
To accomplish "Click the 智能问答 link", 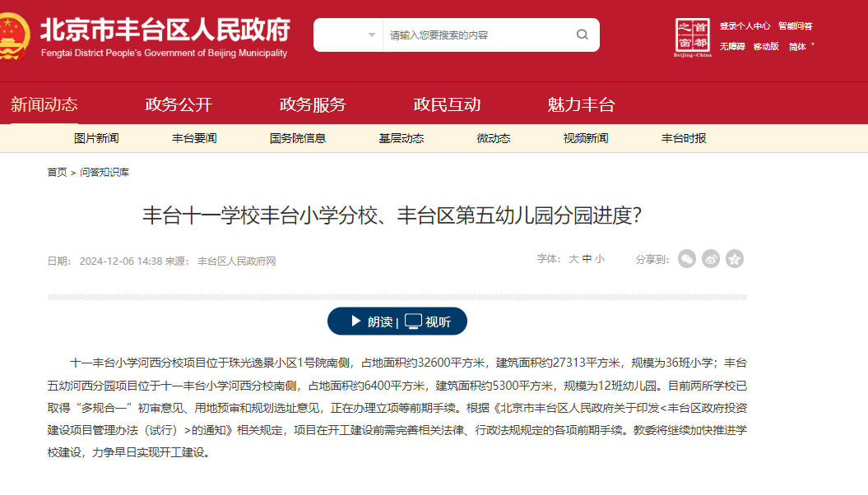I will pyautogui.click(x=795, y=26).
